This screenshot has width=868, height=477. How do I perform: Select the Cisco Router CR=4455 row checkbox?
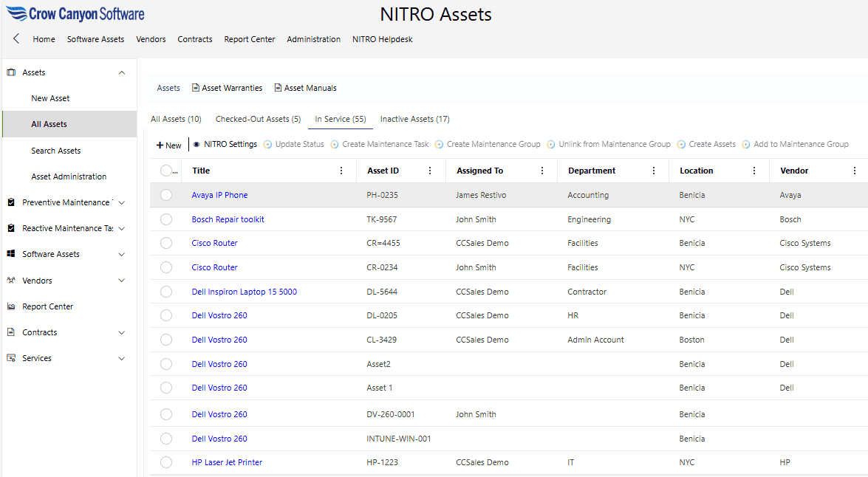pyautogui.click(x=166, y=243)
